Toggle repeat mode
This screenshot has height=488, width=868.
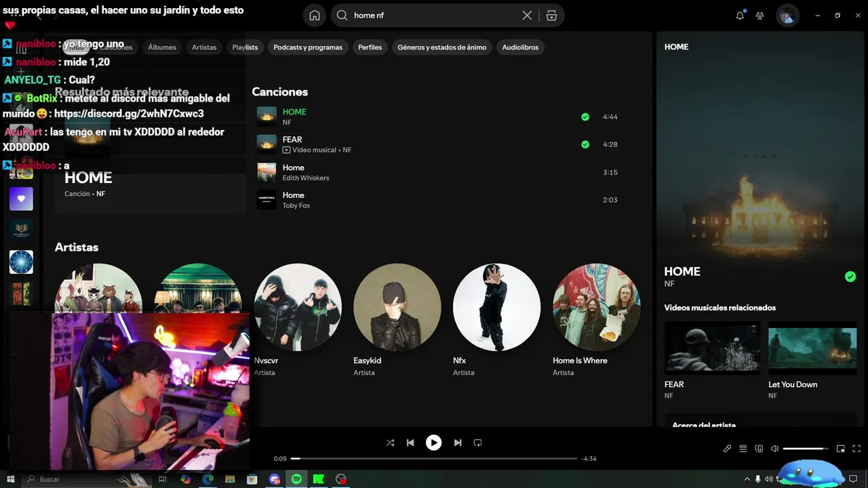pyautogui.click(x=477, y=443)
